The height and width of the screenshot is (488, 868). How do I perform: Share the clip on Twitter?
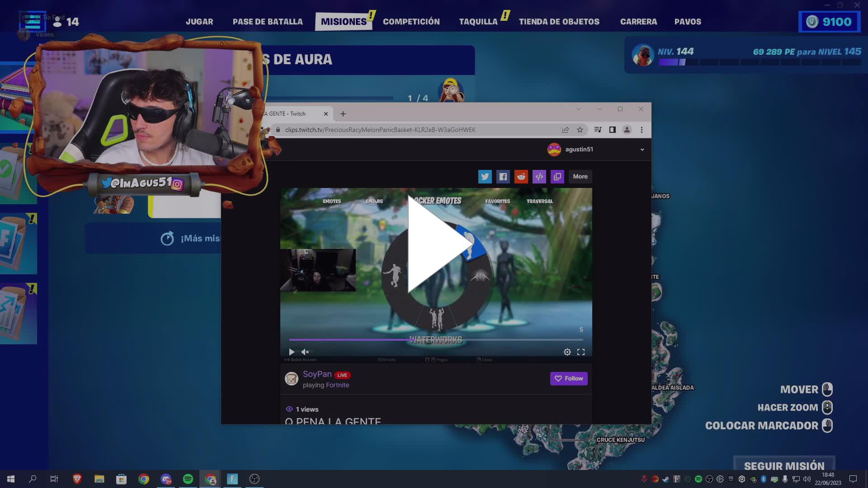pyautogui.click(x=485, y=177)
